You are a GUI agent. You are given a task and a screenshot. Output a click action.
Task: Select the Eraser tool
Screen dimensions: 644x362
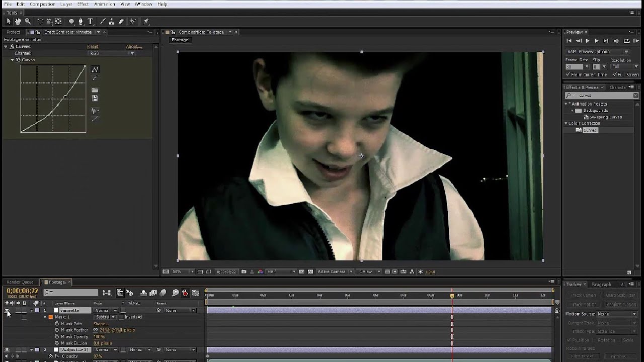pos(121,21)
